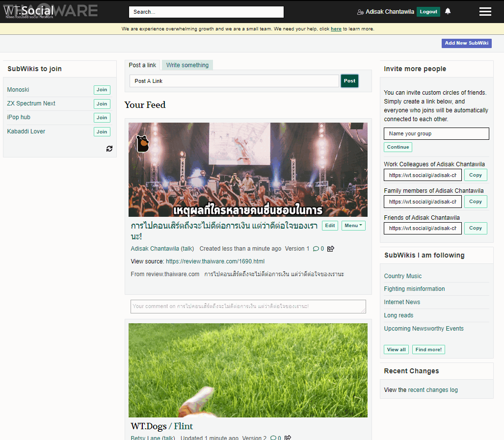Click the Name your group field
The height and width of the screenshot is (440, 504).
click(436, 133)
